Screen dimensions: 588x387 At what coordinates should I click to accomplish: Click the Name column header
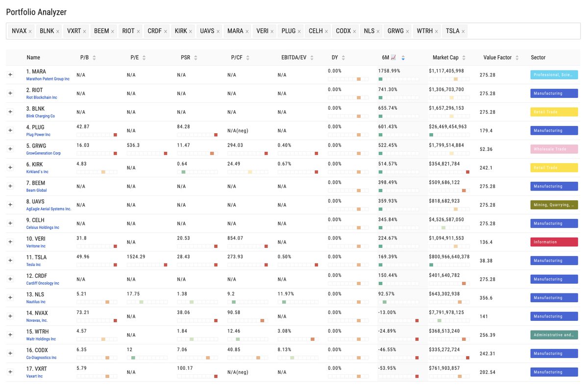pos(33,57)
